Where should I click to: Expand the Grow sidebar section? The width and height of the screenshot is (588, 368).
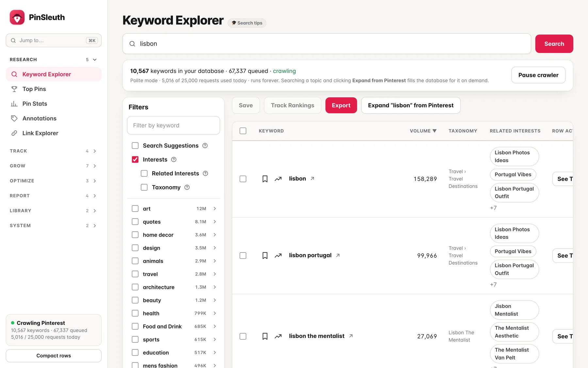(95, 166)
